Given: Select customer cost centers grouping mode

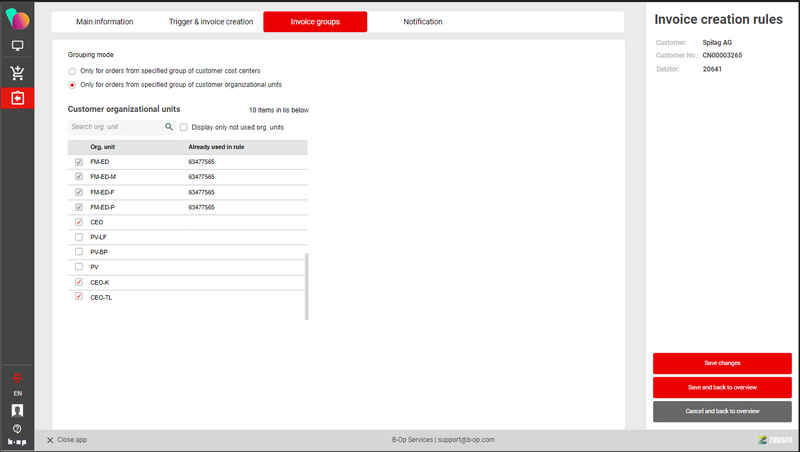Looking at the screenshot, I should 72,71.
